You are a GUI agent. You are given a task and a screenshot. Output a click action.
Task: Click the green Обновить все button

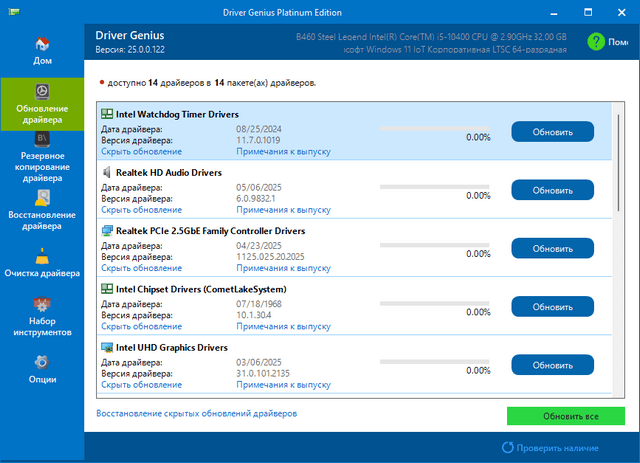point(565,416)
